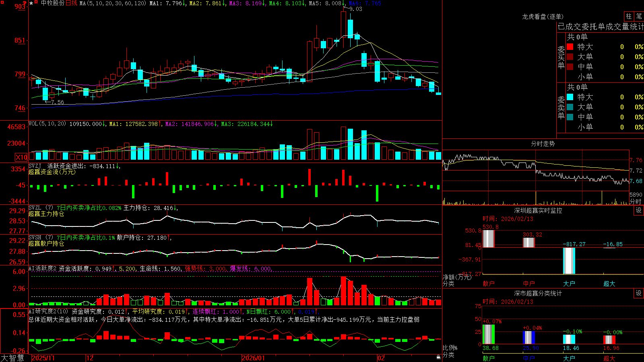Click the red question mark help icon
The width and height of the screenshot is (644, 362).
[x=25, y=3]
